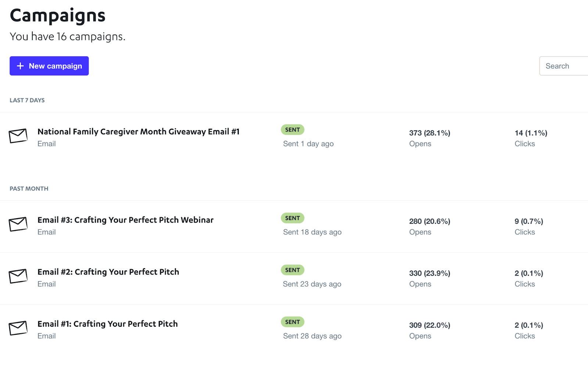
Task: Open Email #3: Crafting Your Perfect Pitch Webinar
Action: [x=125, y=220]
